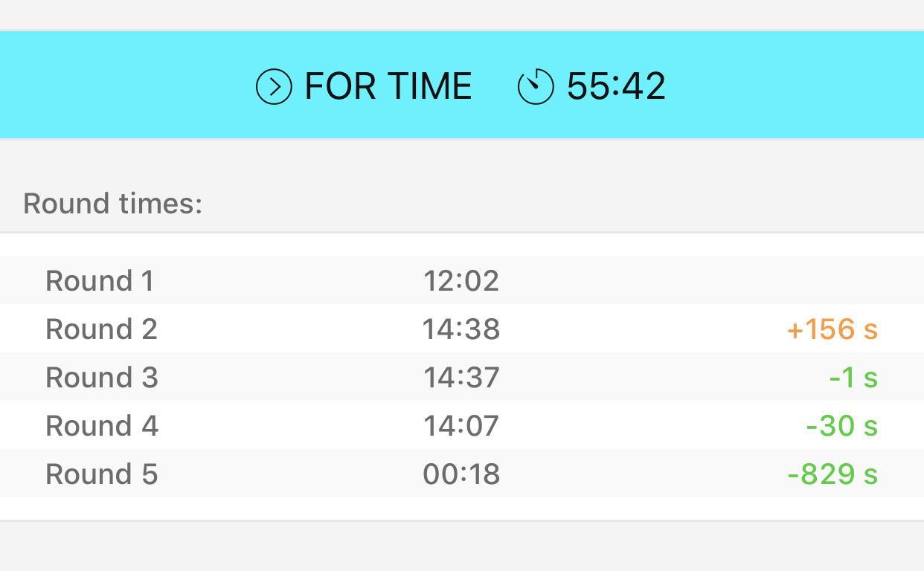Click the Round times header
924x571 pixels.
pos(113,203)
